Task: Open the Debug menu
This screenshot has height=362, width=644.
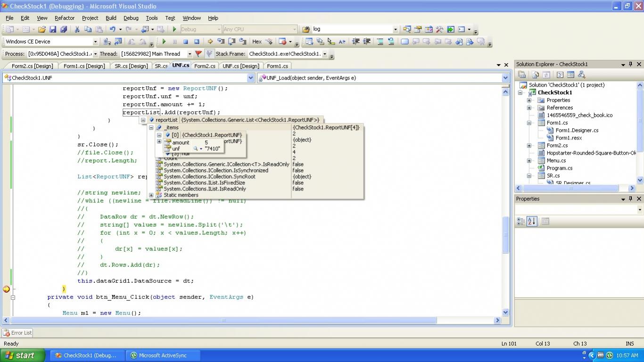Action: pyautogui.click(x=131, y=18)
